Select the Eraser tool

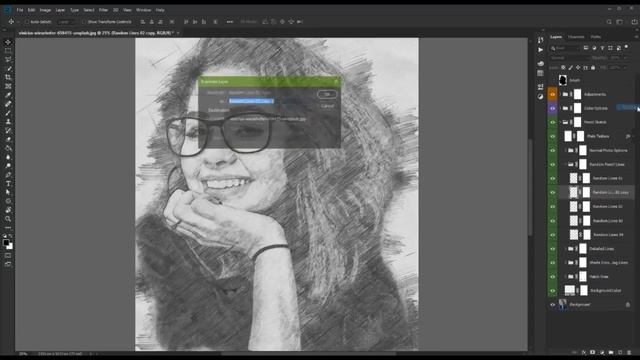coord(8,139)
